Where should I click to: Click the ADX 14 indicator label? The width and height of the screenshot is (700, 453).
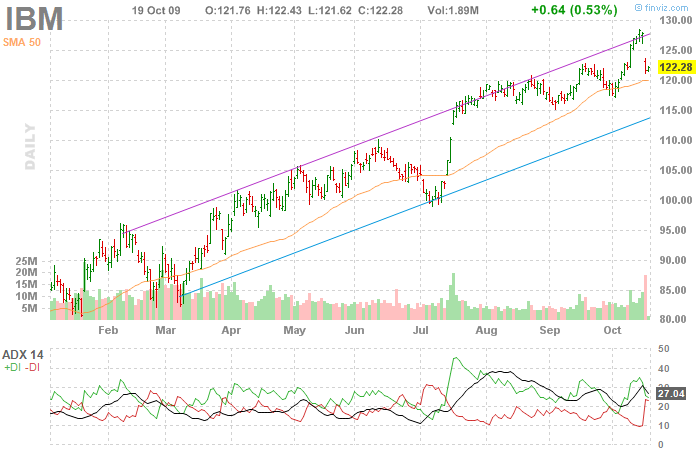(x=22, y=354)
